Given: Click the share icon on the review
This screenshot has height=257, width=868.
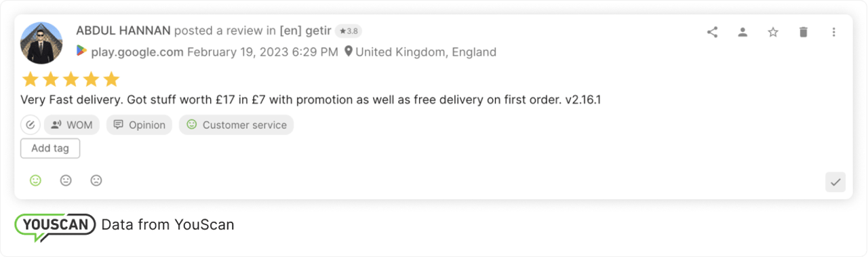Looking at the screenshot, I should click(x=712, y=32).
